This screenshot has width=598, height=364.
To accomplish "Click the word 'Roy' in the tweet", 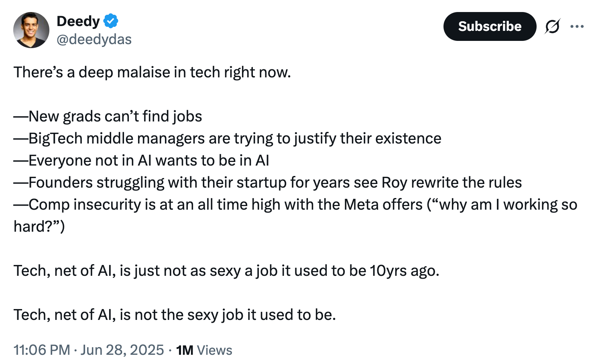I will (394, 182).
